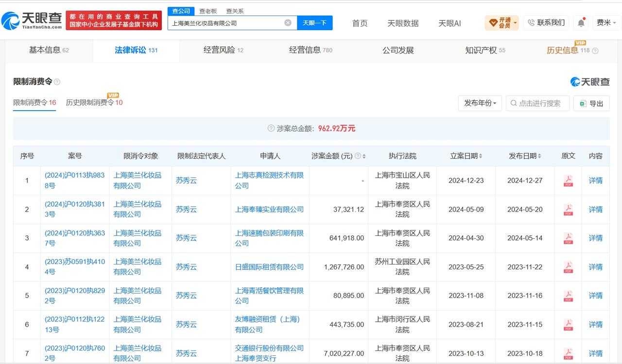Open applicant 上海奉臻实业有限公司 link
This screenshot has height=364, width=622.
coord(269,210)
